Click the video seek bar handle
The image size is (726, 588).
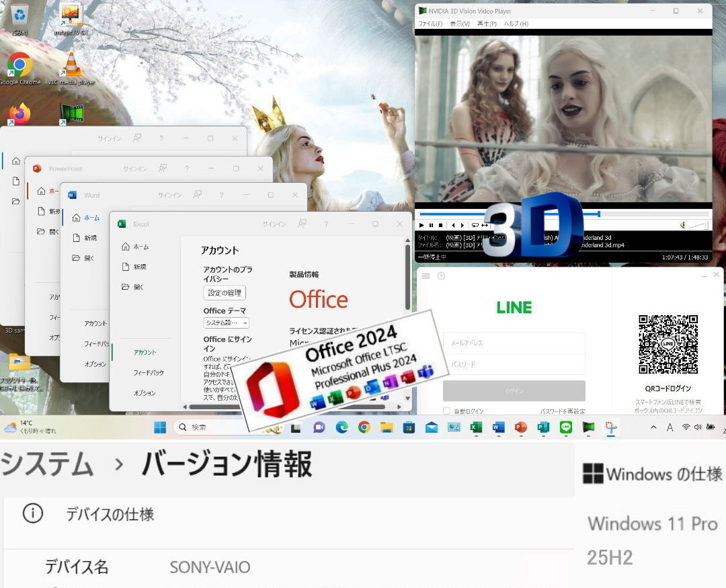[x=599, y=214]
